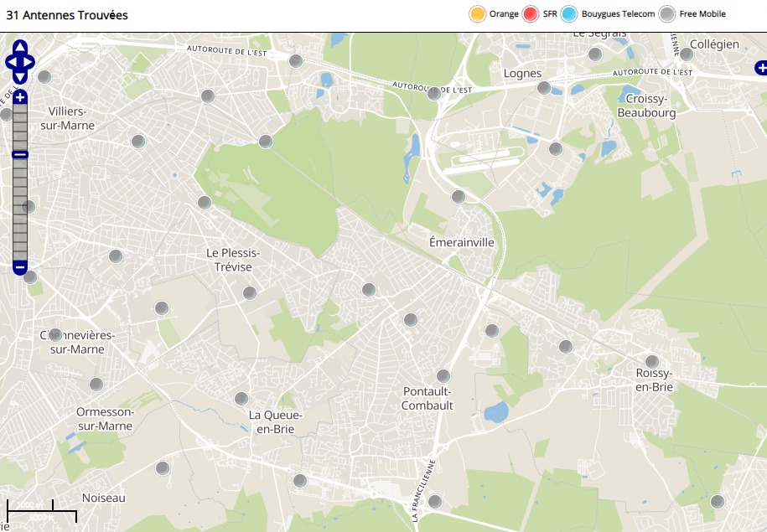Toggle the Orange operator filter
Image resolution: width=767 pixels, height=532 pixels.
pos(478,14)
